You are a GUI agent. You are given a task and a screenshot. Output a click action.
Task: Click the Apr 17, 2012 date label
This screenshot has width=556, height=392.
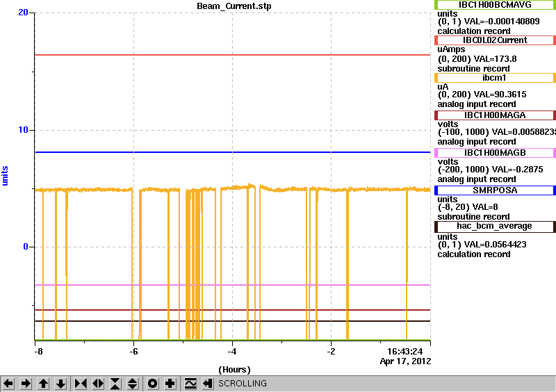(x=405, y=361)
